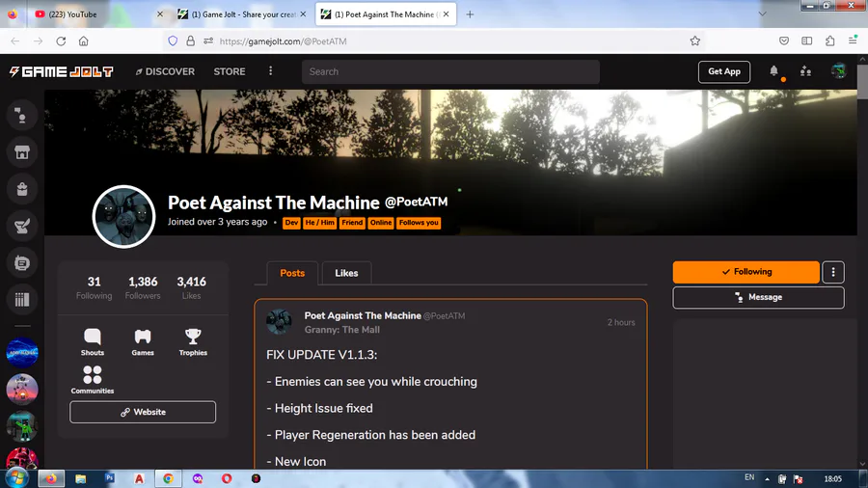Screen dimensions: 868x488
Task: Click the Dev tag on profile
Action: [291, 223]
